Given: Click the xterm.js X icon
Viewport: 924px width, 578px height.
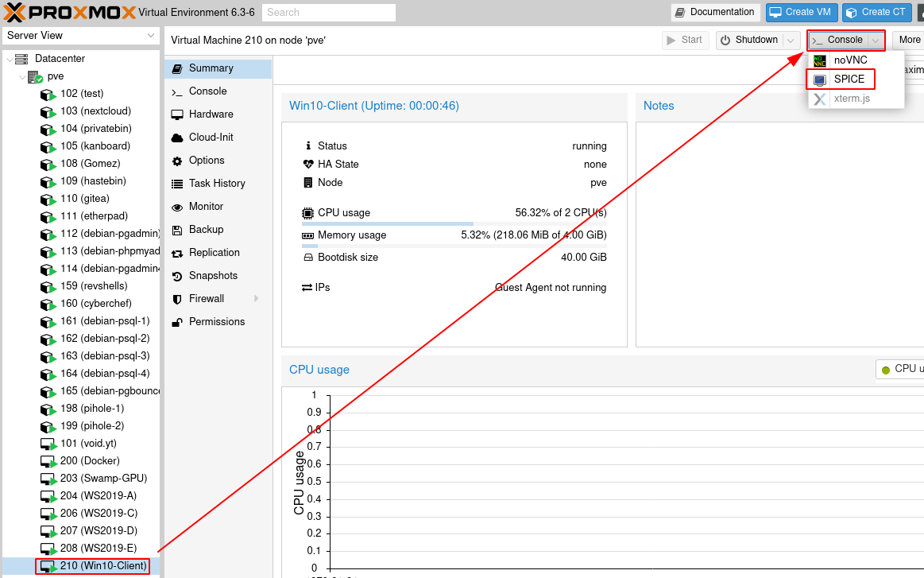Looking at the screenshot, I should click(x=819, y=99).
